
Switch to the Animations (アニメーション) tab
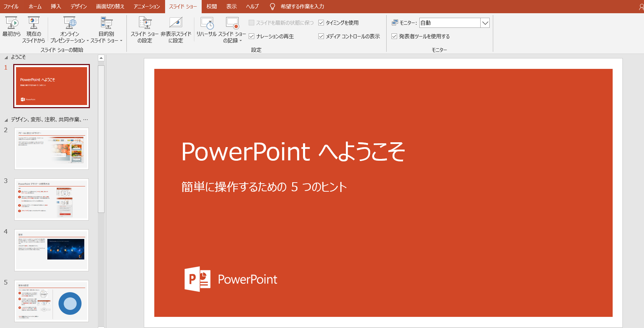(147, 7)
